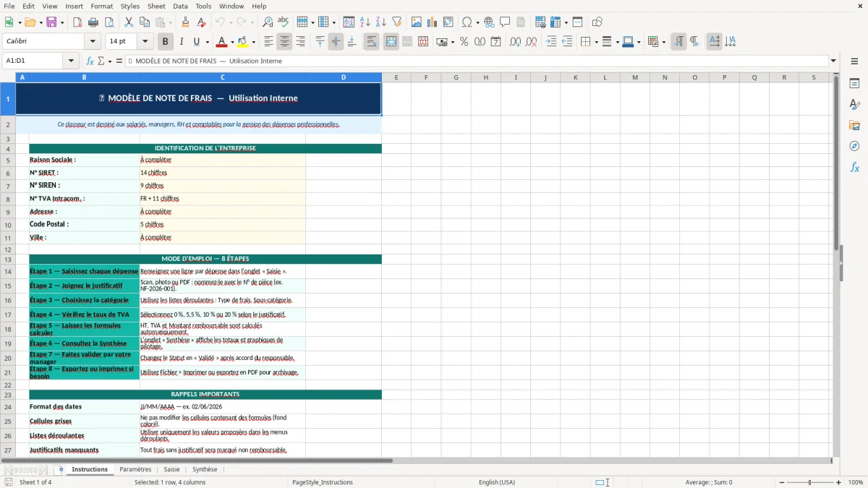Click Clear Direct Formatting icon
The image size is (868, 488).
(201, 22)
